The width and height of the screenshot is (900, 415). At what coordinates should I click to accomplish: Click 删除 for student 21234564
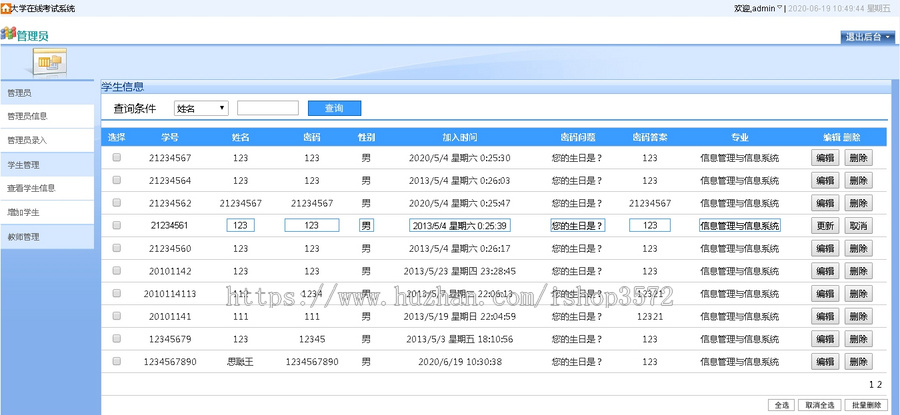[x=859, y=180]
